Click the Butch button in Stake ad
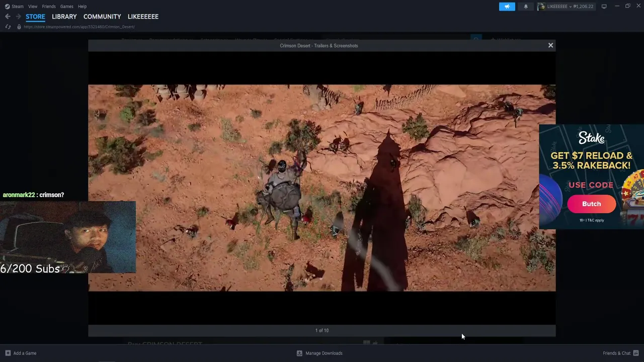Image resolution: width=644 pixels, height=362 pixels. pyautogui.click(x=591, y=204)
